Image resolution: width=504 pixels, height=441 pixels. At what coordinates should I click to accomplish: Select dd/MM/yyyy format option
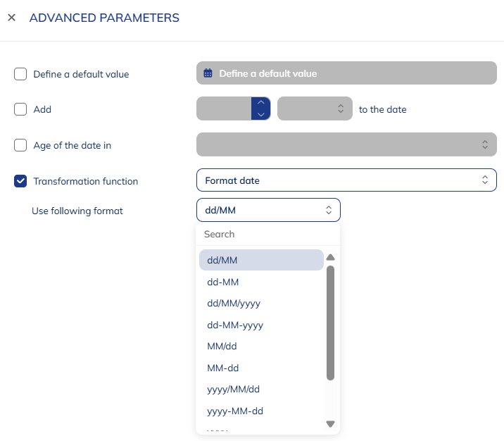click(234, 304)
